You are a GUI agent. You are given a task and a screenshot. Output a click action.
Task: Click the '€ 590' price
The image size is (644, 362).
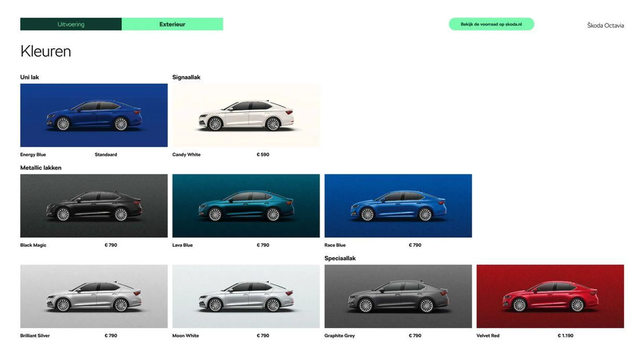[x=263, y=155]
